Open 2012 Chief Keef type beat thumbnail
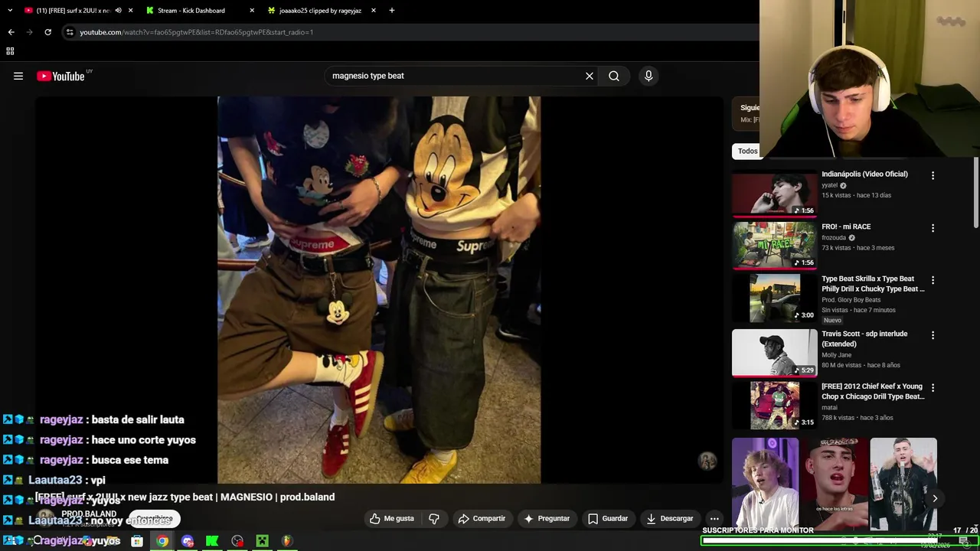 click(774, 406)
